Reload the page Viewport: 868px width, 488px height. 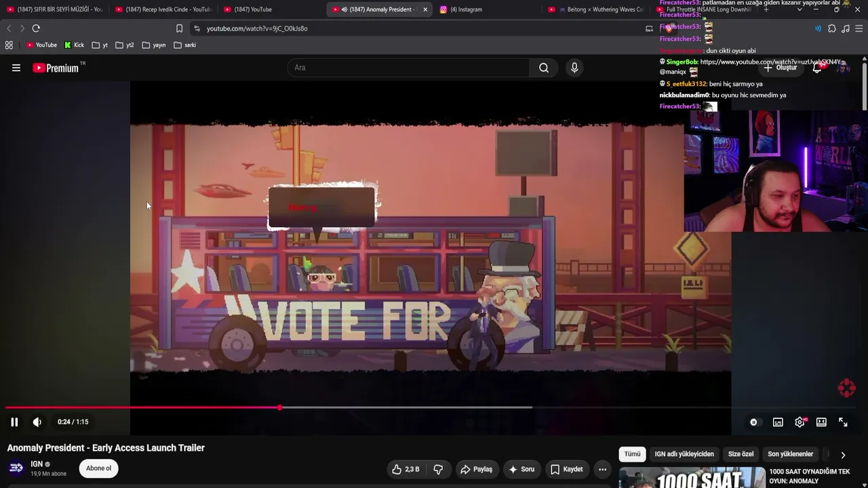coord(36,28)
